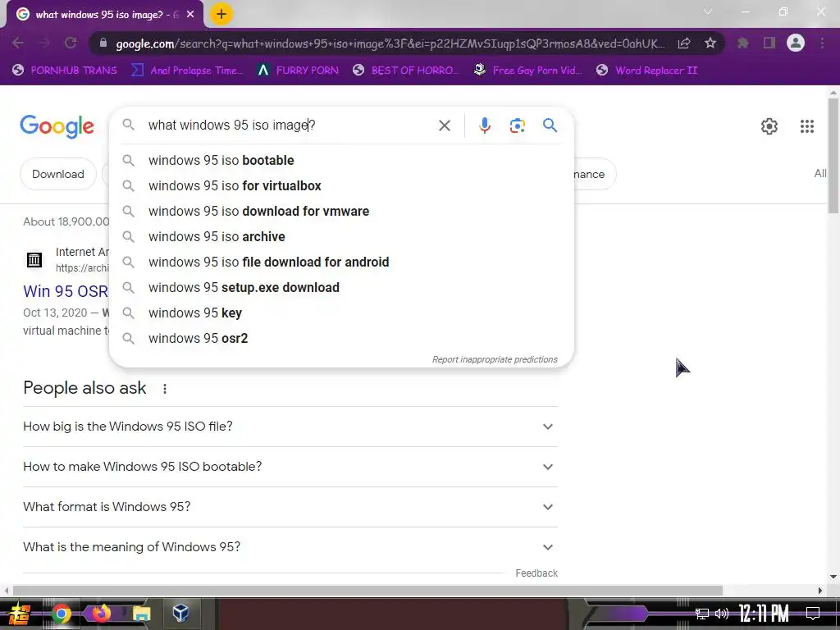Select suggestion 'windows 95 iso for virtualbox'

(341, 186)
